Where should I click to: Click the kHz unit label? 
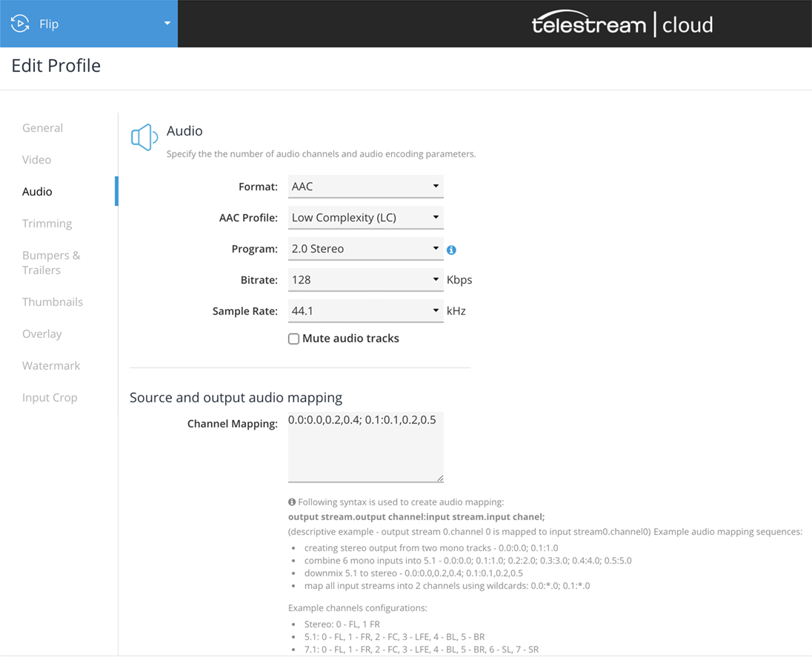[456, 310]
